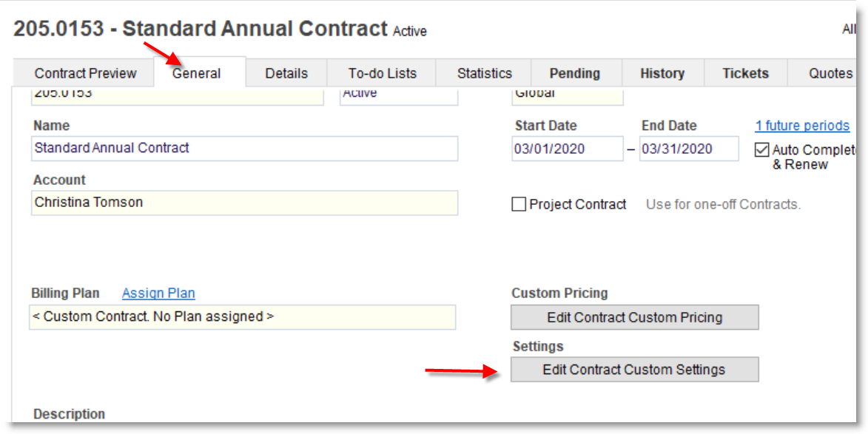The width and height of the screenshot is (868, 434).
Task: View the Statistics tab
Action: [485, 73]
